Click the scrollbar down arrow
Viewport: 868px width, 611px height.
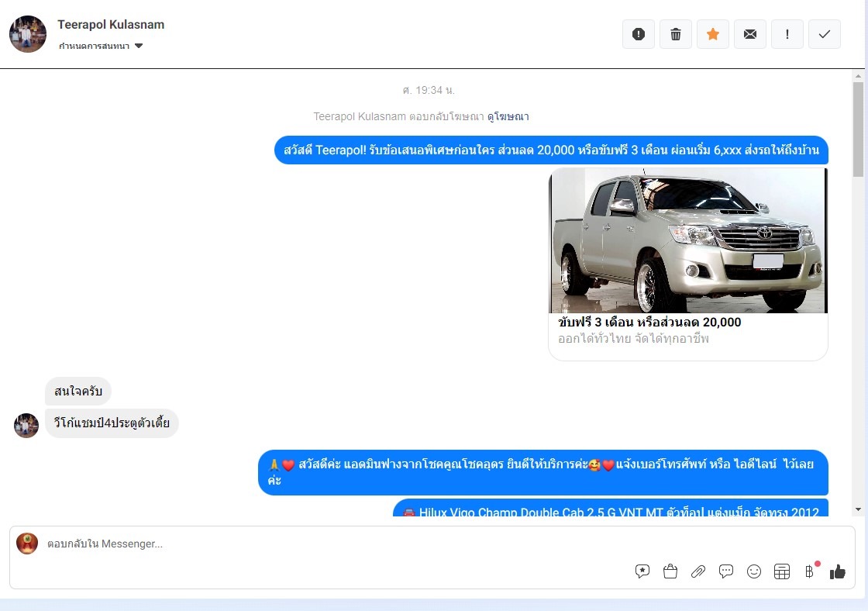point(858,509)
